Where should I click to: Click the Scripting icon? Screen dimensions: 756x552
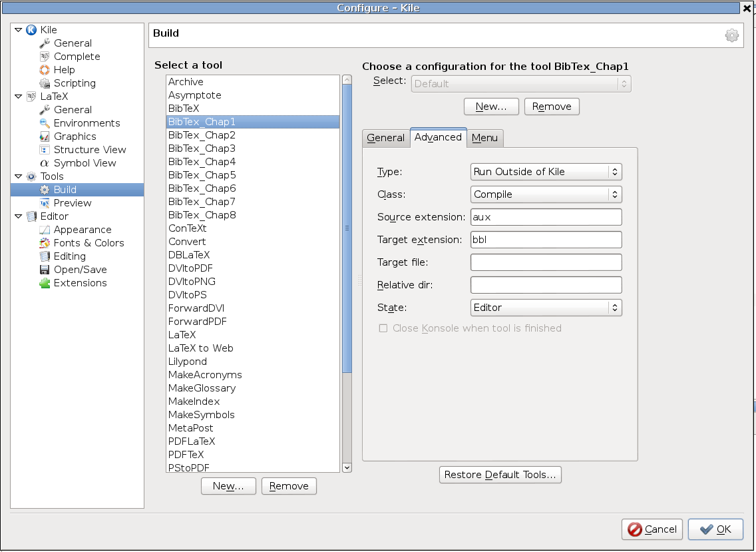45,83
